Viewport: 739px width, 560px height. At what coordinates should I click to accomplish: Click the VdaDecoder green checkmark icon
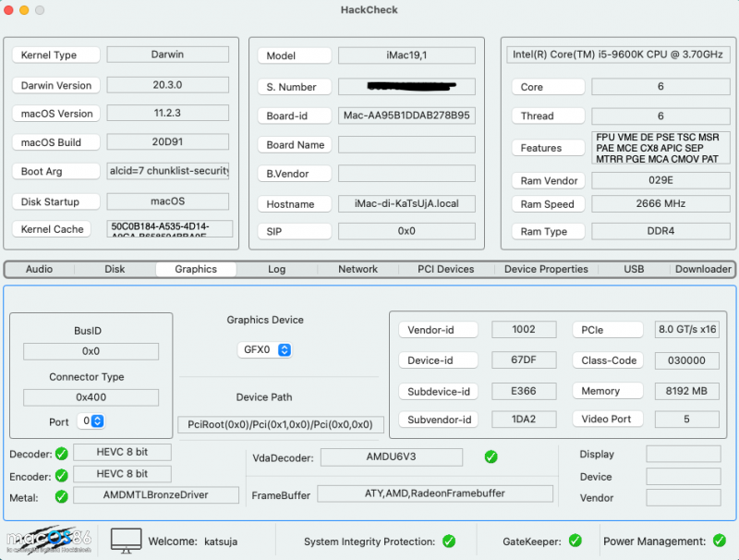(x=491, y=457)
